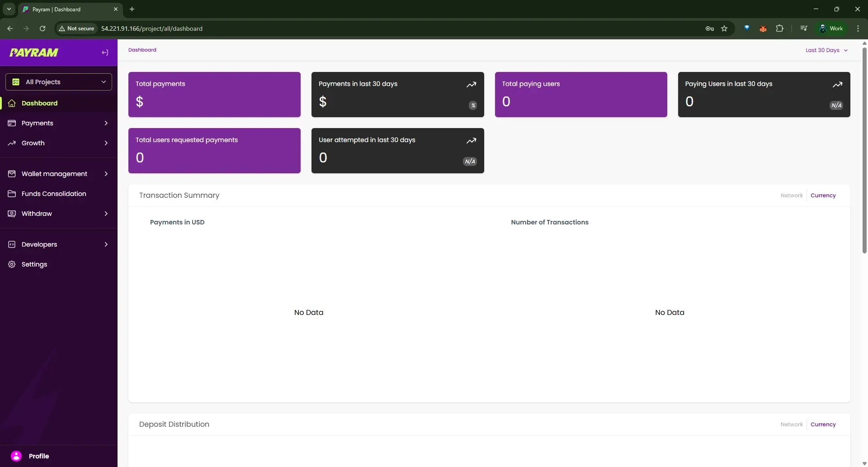Click the Dashboard breadcrumb link
The width and height of the screenshot is (868, 467).
(x=142, y=50)
